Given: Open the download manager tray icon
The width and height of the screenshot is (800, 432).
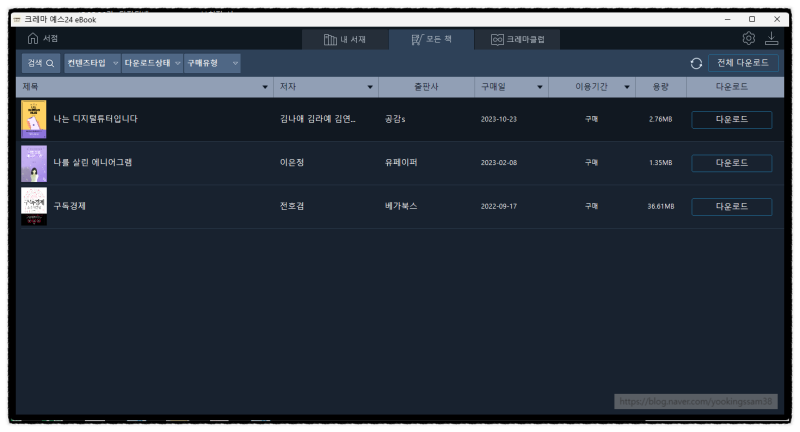Looking at the screenshot, I should [x=771, y=38].
